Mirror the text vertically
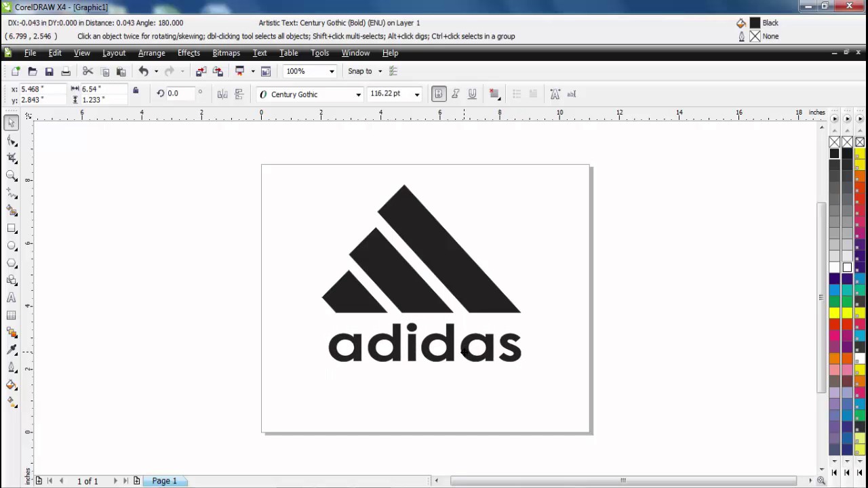The height and width of the screenshot is (488, 868). 239,94
